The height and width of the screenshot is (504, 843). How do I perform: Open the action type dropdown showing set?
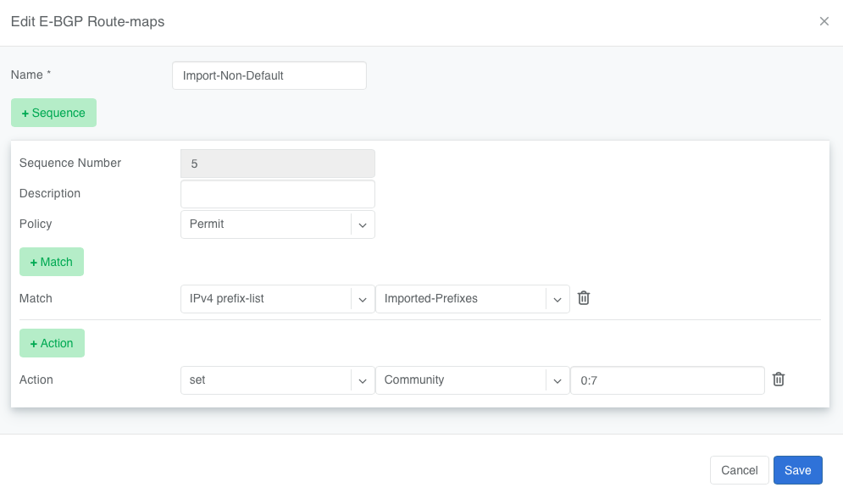pyautogui.click(x=266, y=380)
